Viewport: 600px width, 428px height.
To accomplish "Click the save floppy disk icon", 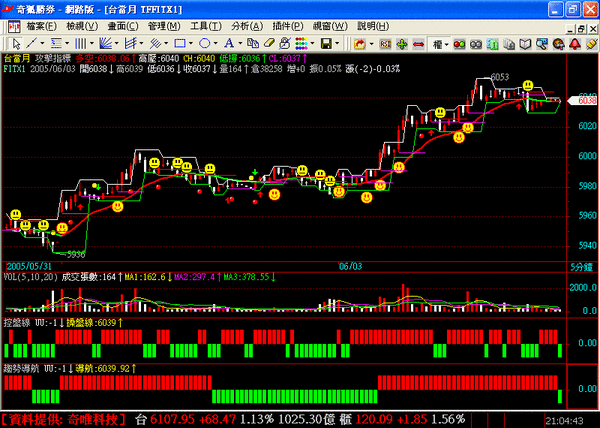I will point(326,44).
